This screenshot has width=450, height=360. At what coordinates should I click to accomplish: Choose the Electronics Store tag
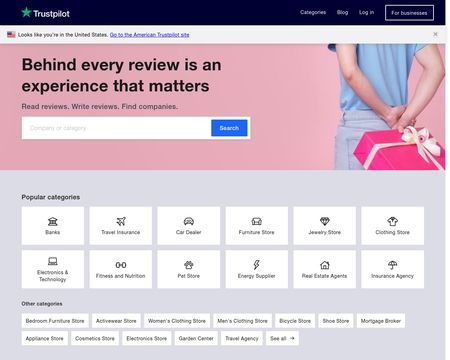(x=147, y=338)
